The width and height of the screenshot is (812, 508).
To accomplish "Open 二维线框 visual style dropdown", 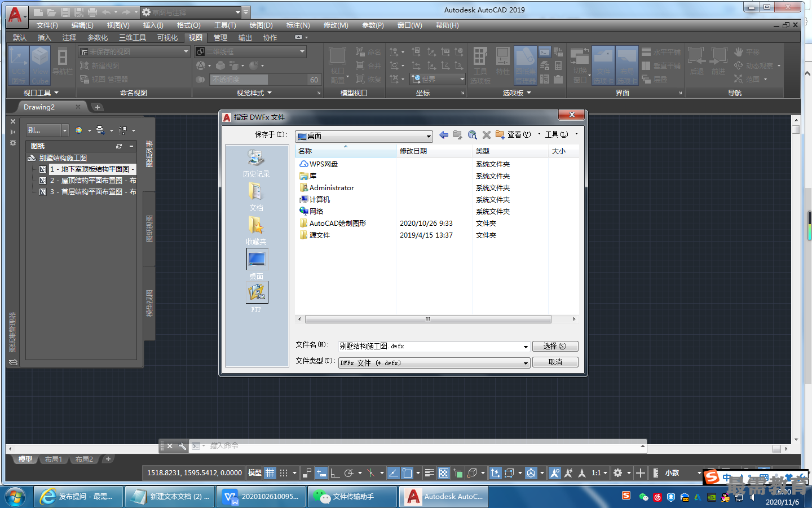I will coord(250,51).
